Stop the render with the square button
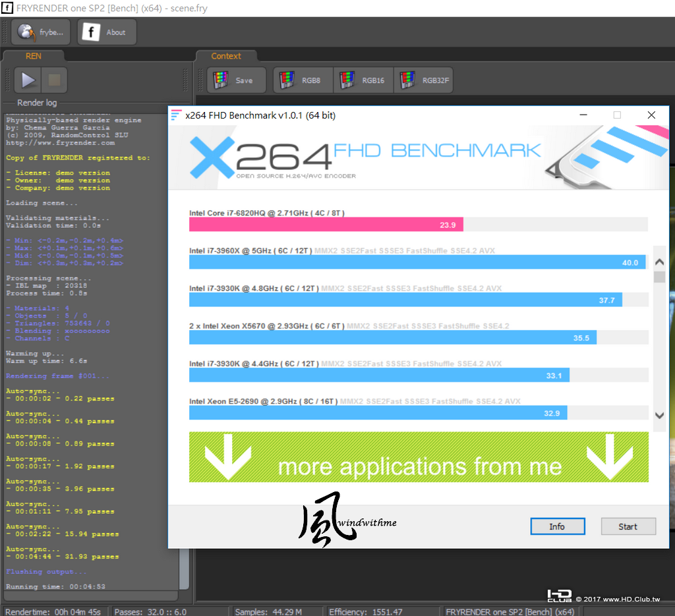Image resolution: width=675 pixels, height=616 pixels. point(54,80)
